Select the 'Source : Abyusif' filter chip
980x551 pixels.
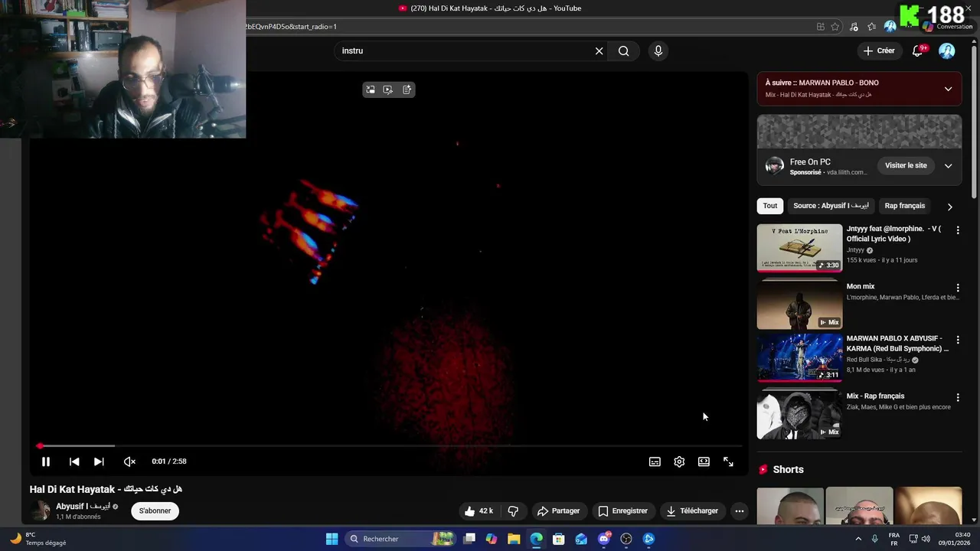click(x=831, y=206)
